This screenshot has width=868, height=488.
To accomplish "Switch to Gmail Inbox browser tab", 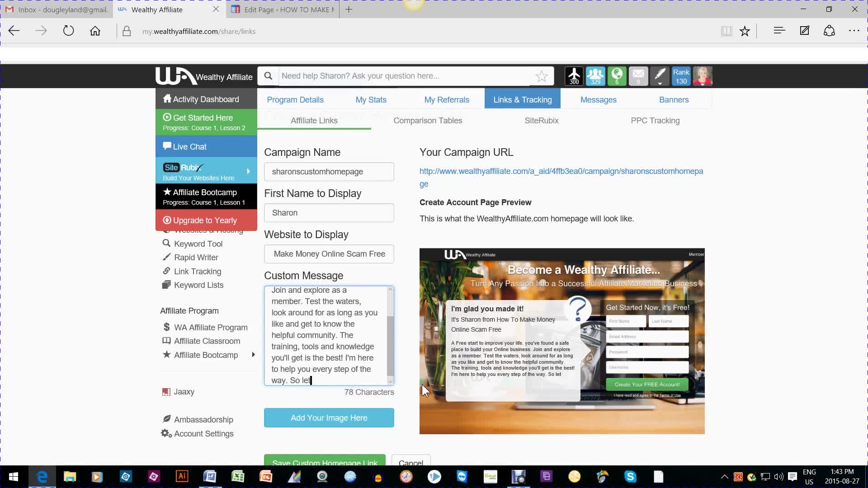I will 57,9.
